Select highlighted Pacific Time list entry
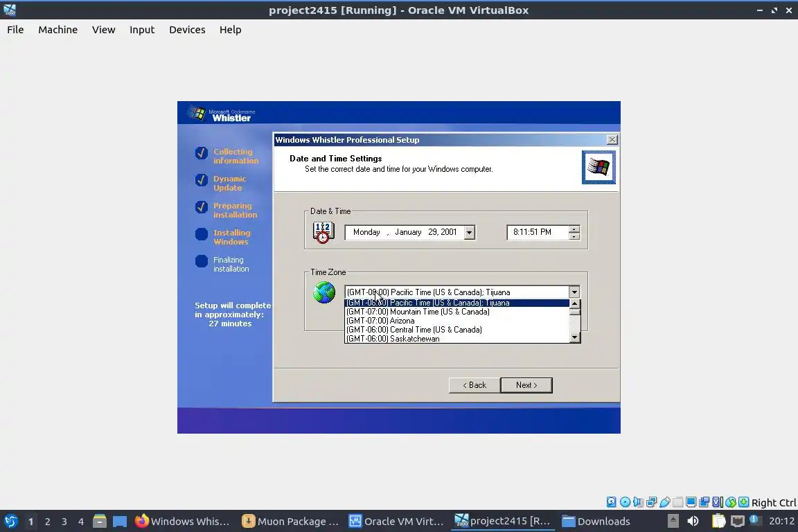The width and height of the screenshot is (798, 532). coord(456,303)
